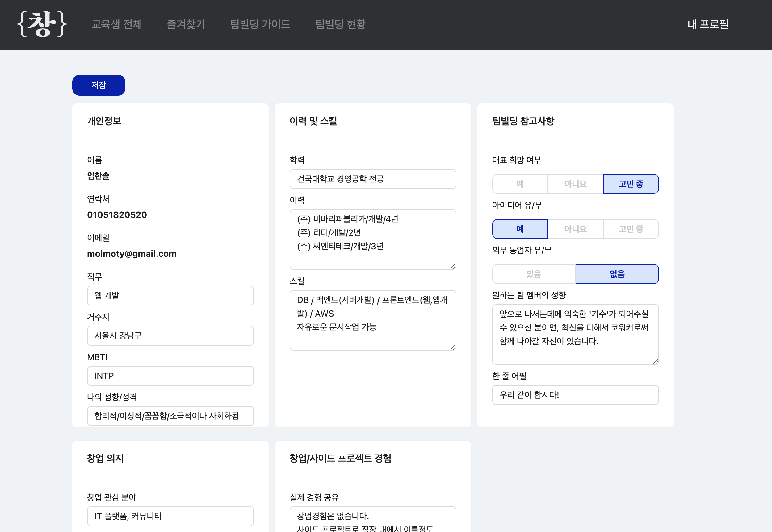Open 내 프로필 link
Image resolution: width=772 pixels, height=532 pixels.
[x=708, y=24]
